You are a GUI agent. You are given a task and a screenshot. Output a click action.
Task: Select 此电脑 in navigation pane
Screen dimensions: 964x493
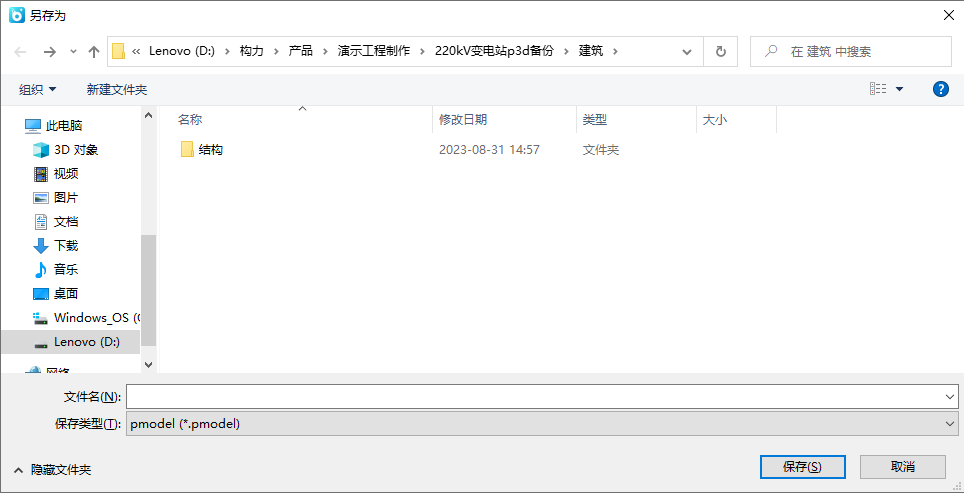click(x=63, y=125)
